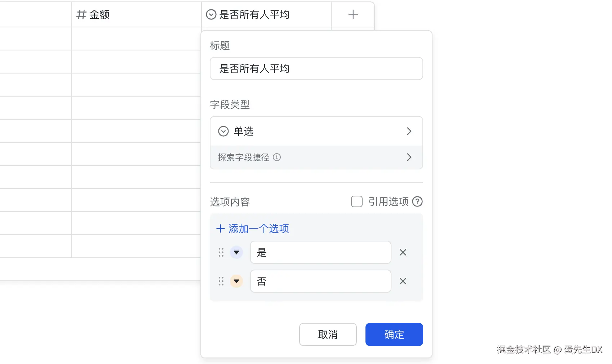
Task: Click the 是否所有人平均 column header
Action: coord(266,14)
